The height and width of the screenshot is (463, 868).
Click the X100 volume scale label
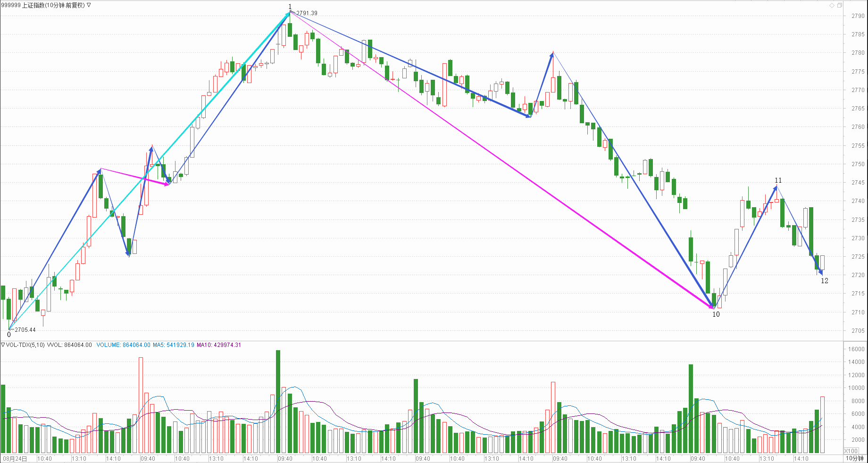click(851, 451)
